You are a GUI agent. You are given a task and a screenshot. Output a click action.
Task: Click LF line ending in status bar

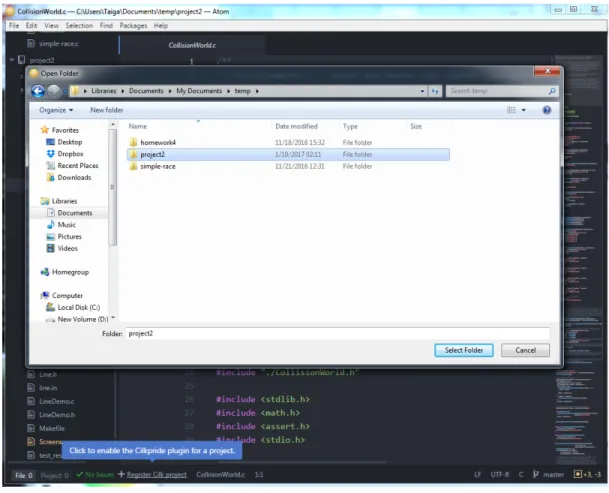coord(477,475)
